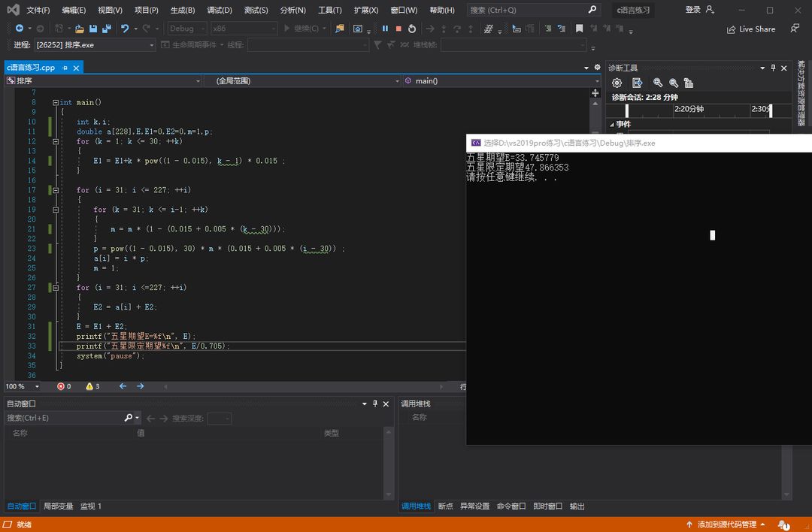Save the current file with disk icon
Viewport: 812px width, 532px height.
click(x=93, y=29)
